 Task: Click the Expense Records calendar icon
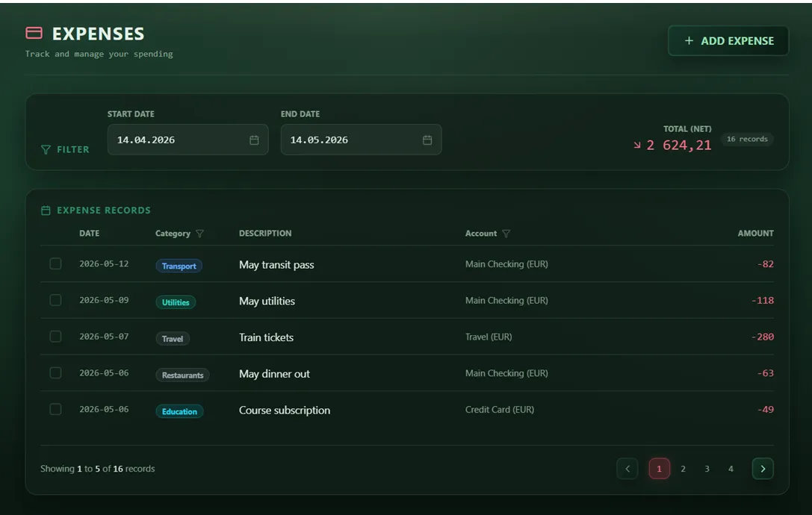[46, 210]
